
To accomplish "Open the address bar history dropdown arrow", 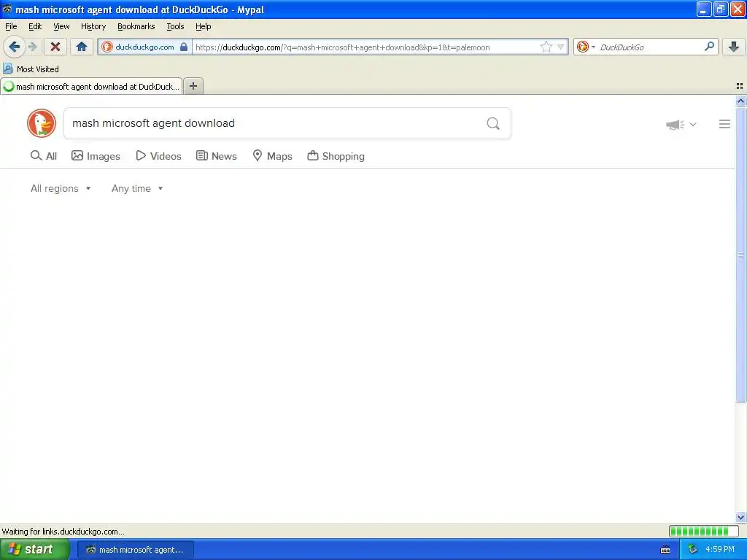I will tap(561, 47).
